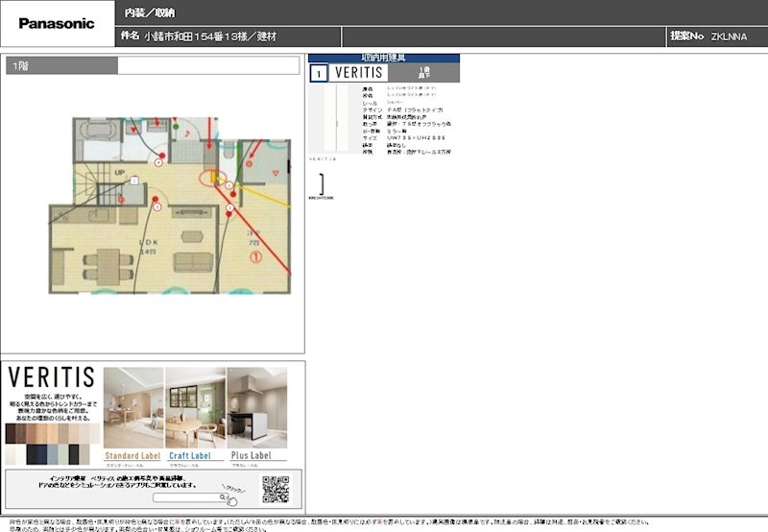Pick the dark brown color swatch
768x532 pixels.
click(11, 433)
